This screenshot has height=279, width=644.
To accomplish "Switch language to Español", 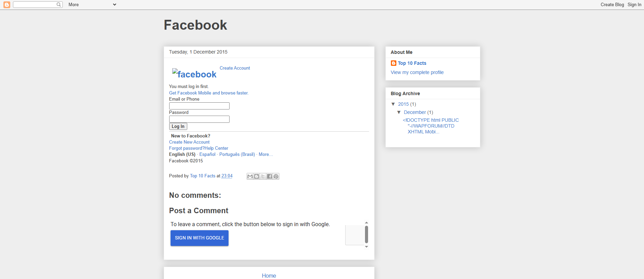I will click(207, 155).
